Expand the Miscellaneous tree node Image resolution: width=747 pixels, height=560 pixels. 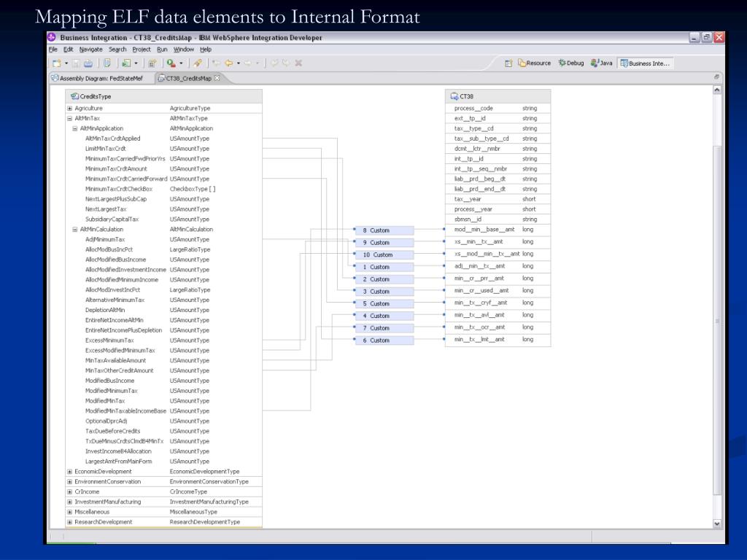[x=69, y=512]
